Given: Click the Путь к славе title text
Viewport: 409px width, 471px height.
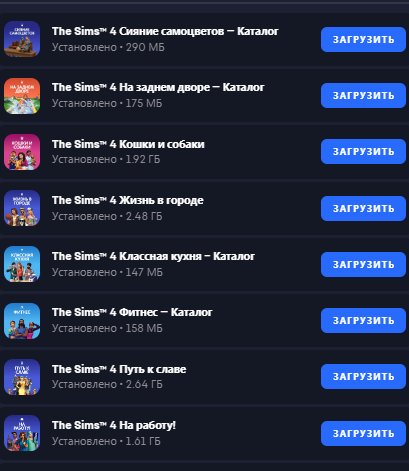Looking at the screenshot, I should coord(119,369).
